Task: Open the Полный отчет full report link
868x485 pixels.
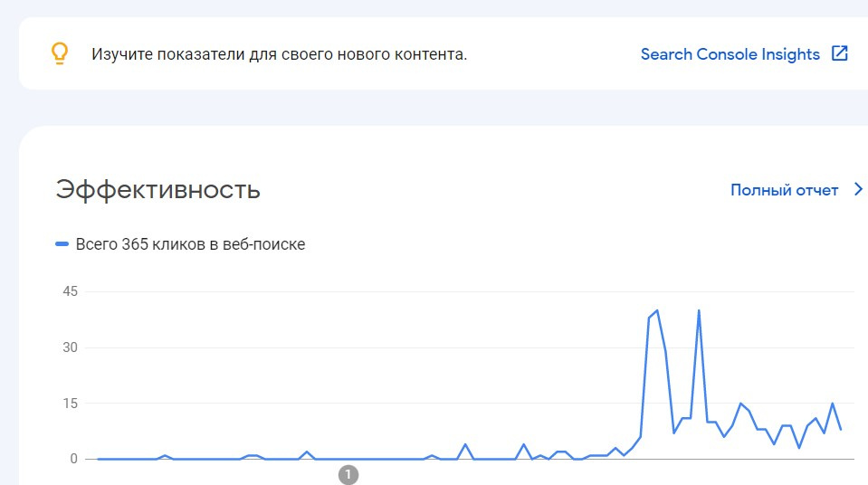Action: click(x=784, y=190)
